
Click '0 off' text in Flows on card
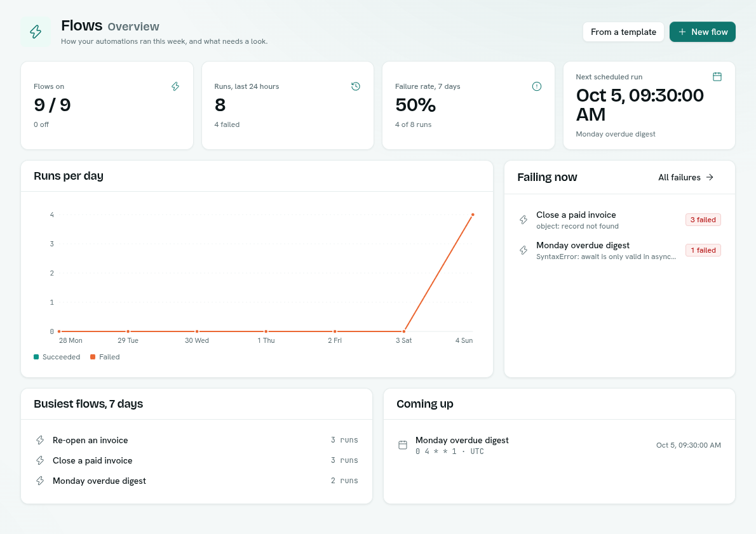click(x=41, y=124)
